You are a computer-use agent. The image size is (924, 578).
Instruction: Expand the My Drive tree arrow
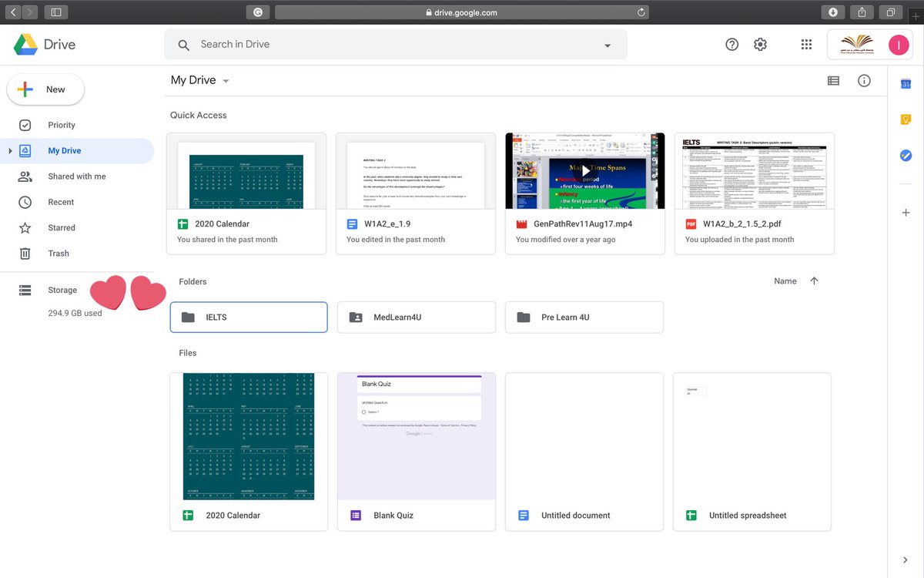(10, 151)
